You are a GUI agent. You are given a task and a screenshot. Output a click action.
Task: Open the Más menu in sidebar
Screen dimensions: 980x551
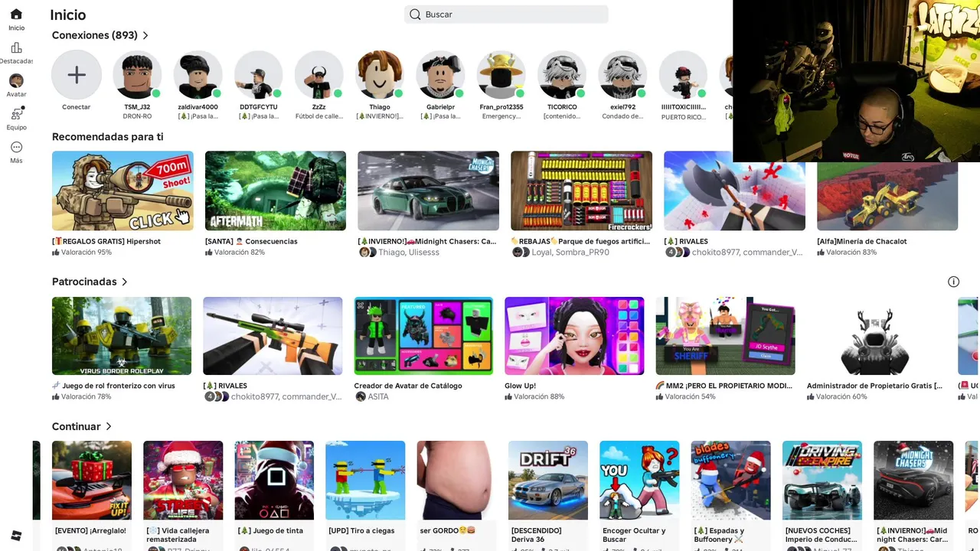[x=16, y=152]
